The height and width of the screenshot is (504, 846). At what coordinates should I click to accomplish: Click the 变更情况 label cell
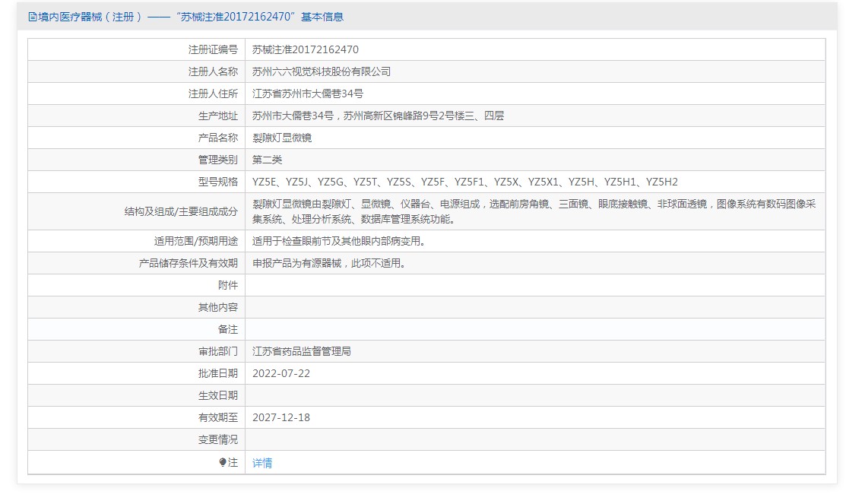(x=137, y=440)
